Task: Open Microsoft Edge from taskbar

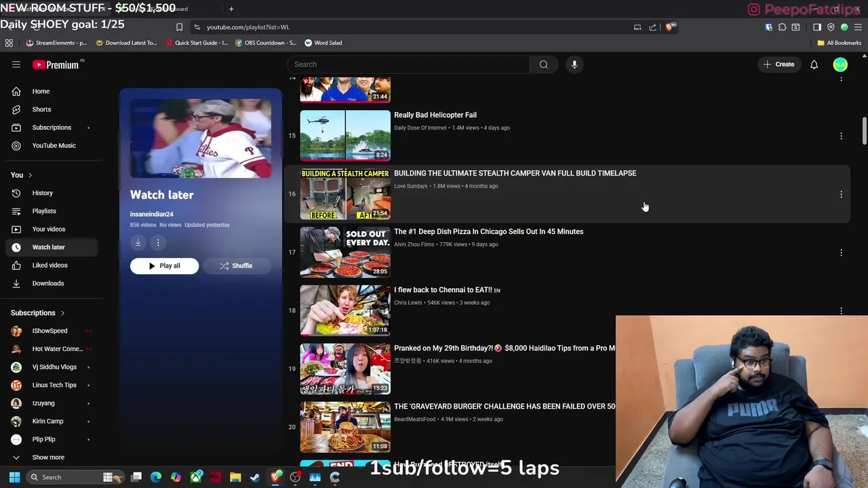Action: pyautogui.click(x=156, y=477)
